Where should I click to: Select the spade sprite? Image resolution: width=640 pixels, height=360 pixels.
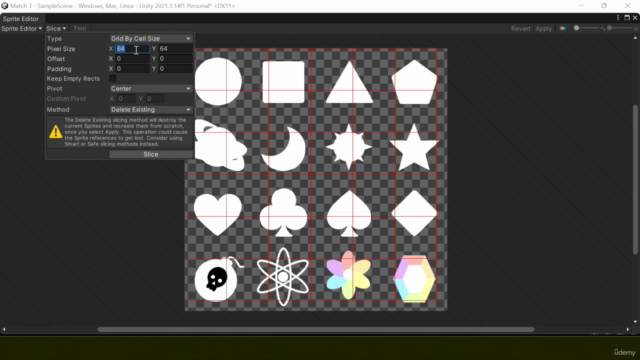[x=349, y=213]
